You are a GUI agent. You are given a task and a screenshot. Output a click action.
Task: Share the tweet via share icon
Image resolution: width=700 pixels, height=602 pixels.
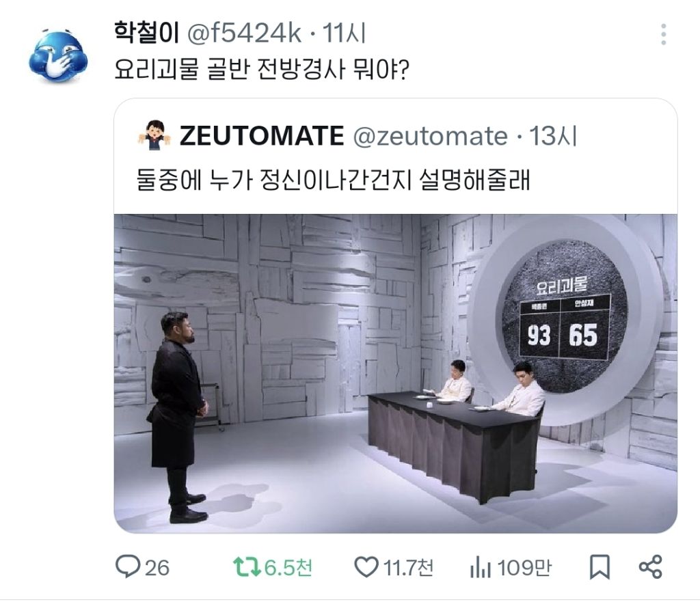tap(651, 567)
